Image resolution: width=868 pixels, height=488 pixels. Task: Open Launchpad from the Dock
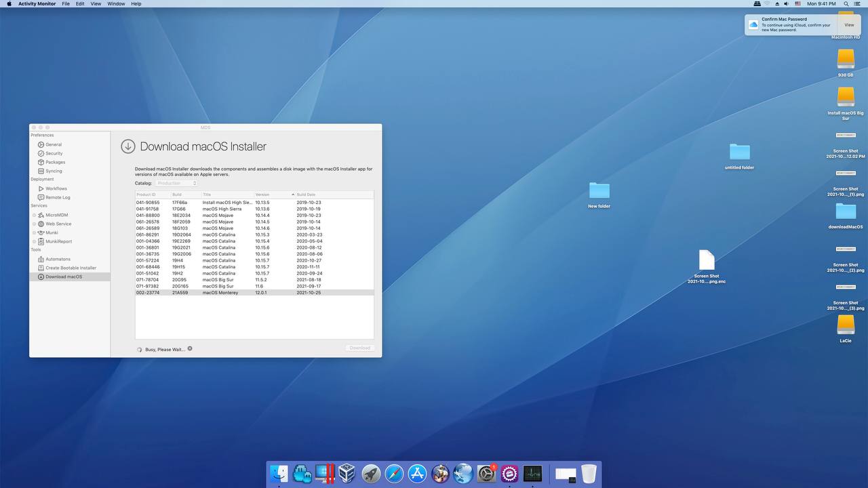click(x=371, y=473)
